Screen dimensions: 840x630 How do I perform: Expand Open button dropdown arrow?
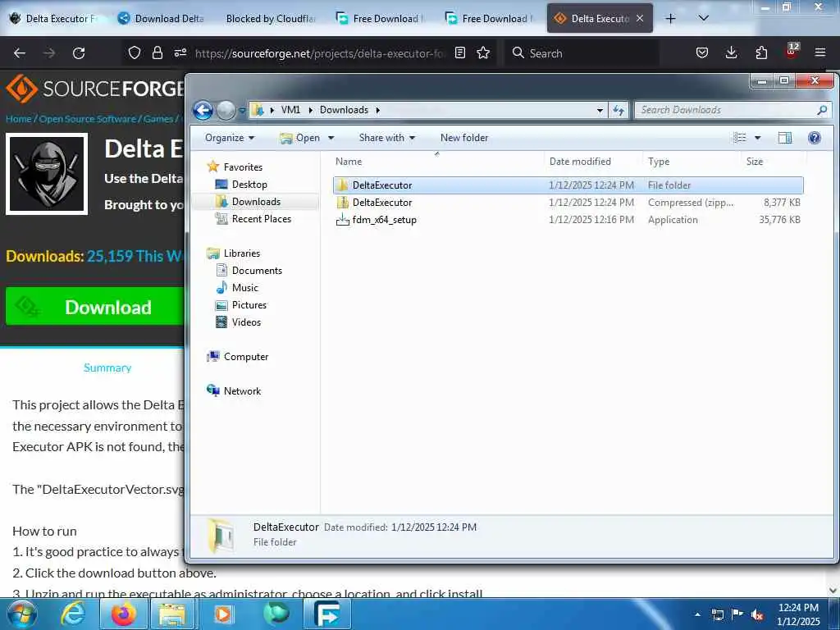tap(331, 138)
